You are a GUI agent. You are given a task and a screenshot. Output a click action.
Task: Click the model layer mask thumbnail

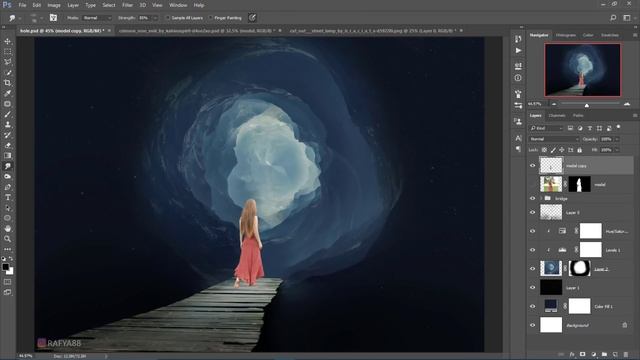(x=580, y=184)
